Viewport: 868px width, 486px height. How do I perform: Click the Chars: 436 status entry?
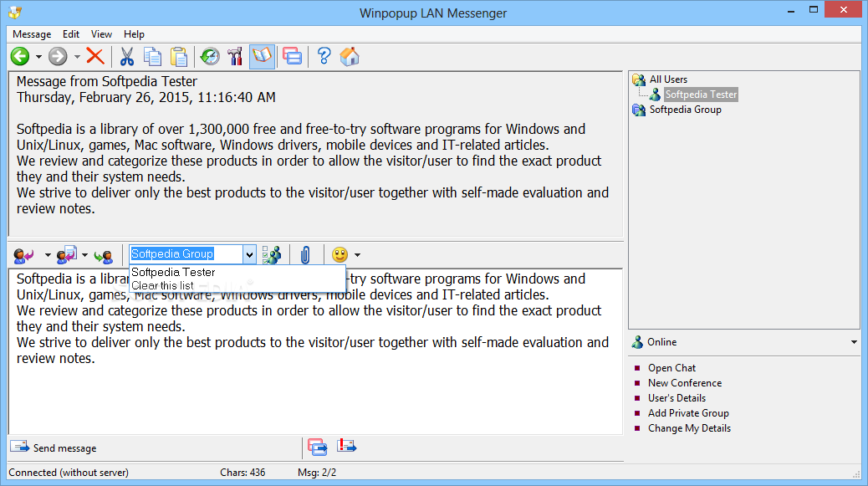point(243,473)
